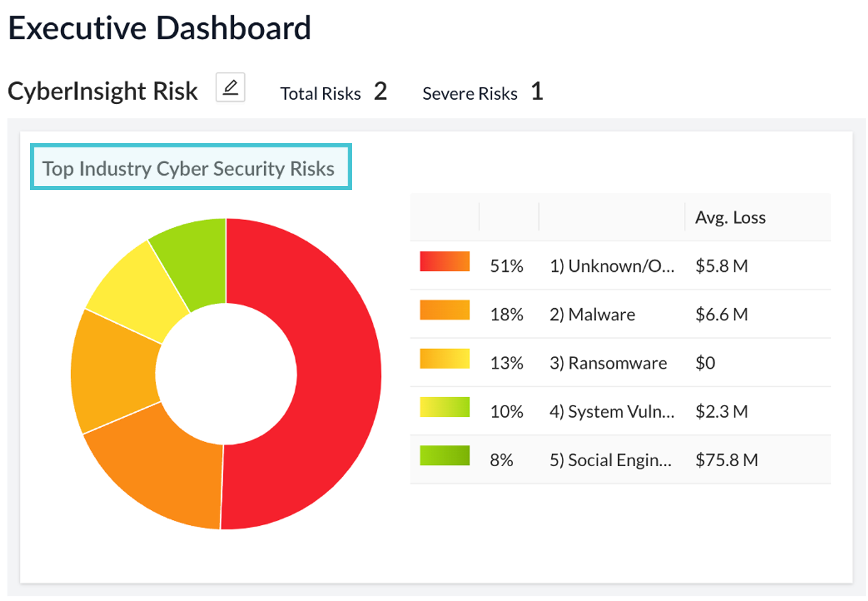Click the red Unknown/O... legend swatch
The image size is (868, 601).
445,262
